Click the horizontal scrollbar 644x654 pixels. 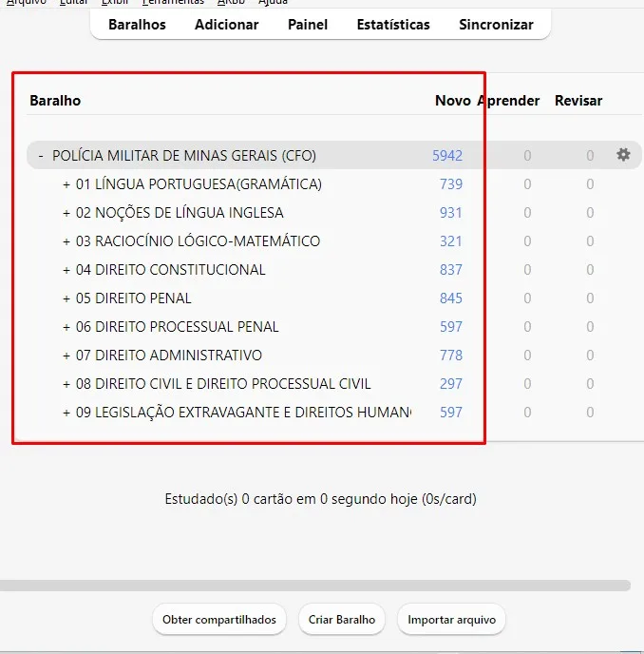click(315, 586)
